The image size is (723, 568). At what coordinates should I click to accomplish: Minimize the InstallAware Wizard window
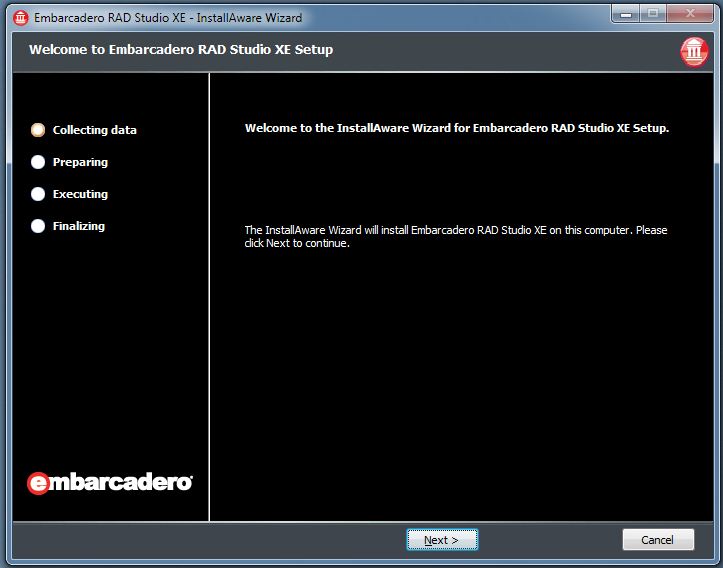click(x=626, y=14)
